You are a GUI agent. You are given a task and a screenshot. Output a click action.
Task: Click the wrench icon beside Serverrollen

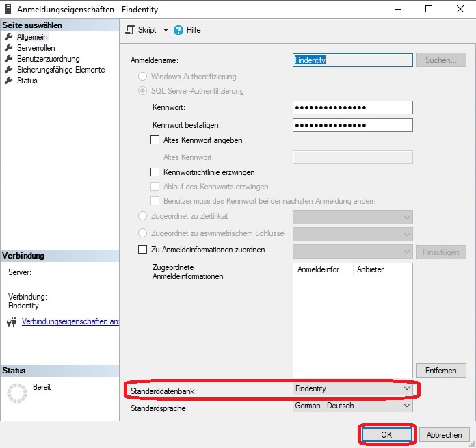[x=8, y=48]
